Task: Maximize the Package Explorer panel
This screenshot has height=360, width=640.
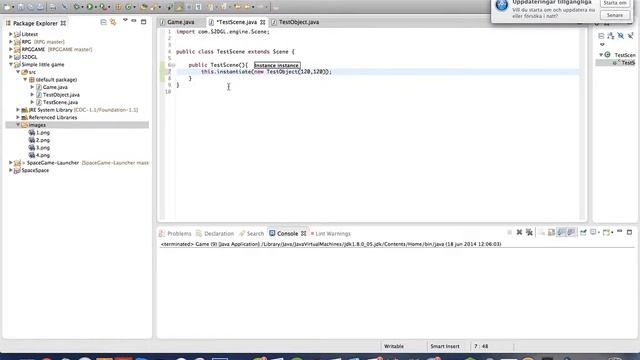Action: tap(143, 22)
